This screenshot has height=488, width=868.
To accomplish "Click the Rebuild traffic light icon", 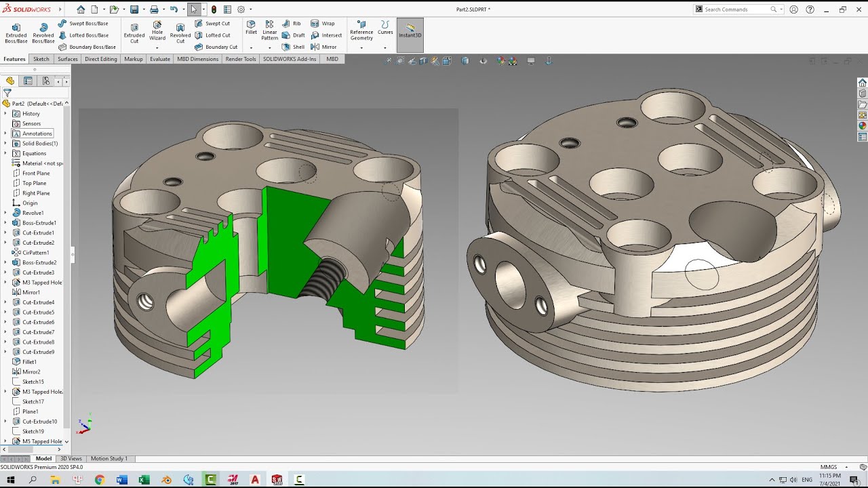I will 214,9.
